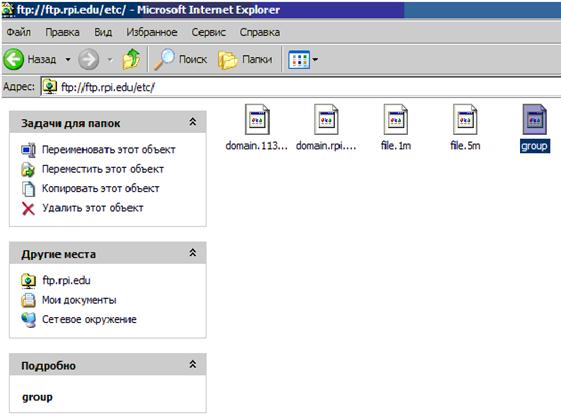Click the domain.rpi.... file name label
Image resolution: width=561 pixels, height=420 pixels.
point(326,146)
